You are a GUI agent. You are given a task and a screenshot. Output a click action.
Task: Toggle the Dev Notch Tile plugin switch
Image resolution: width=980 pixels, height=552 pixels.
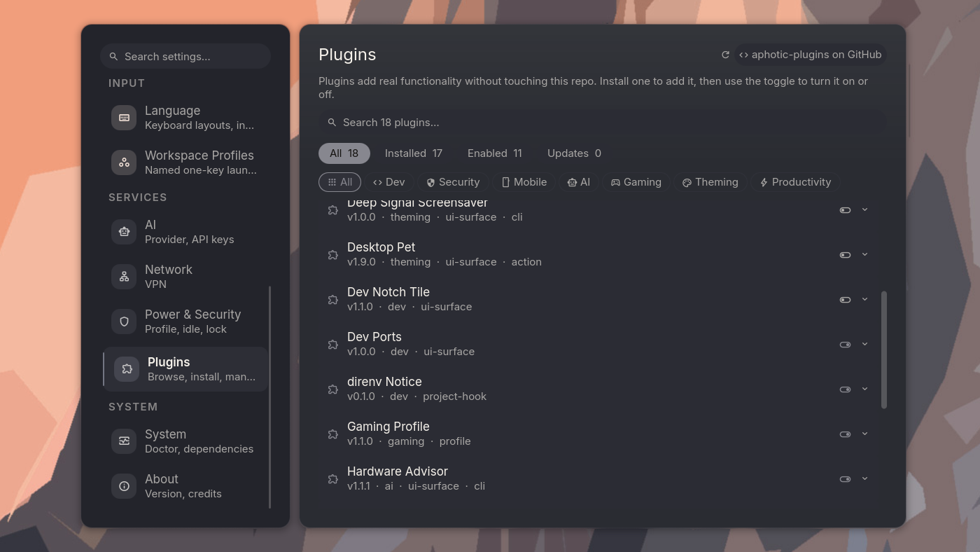point(845,300)
